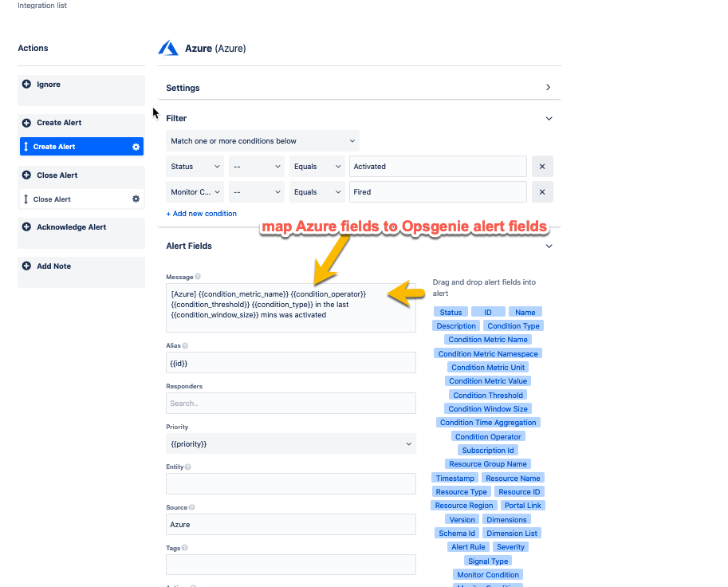Viewport: 728px width, 587px height.
Task: Click the Description field chip
Action: pyautogui.click(x=456, y=326)
